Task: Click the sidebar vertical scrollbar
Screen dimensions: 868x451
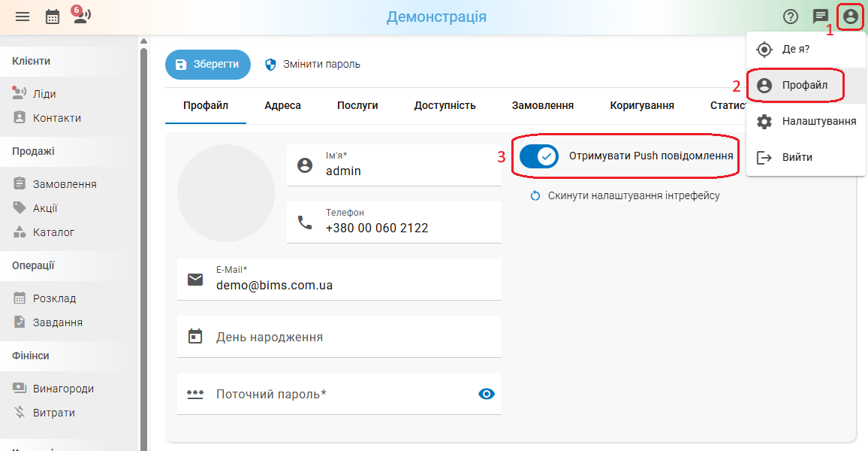Action: coord(144,250)
